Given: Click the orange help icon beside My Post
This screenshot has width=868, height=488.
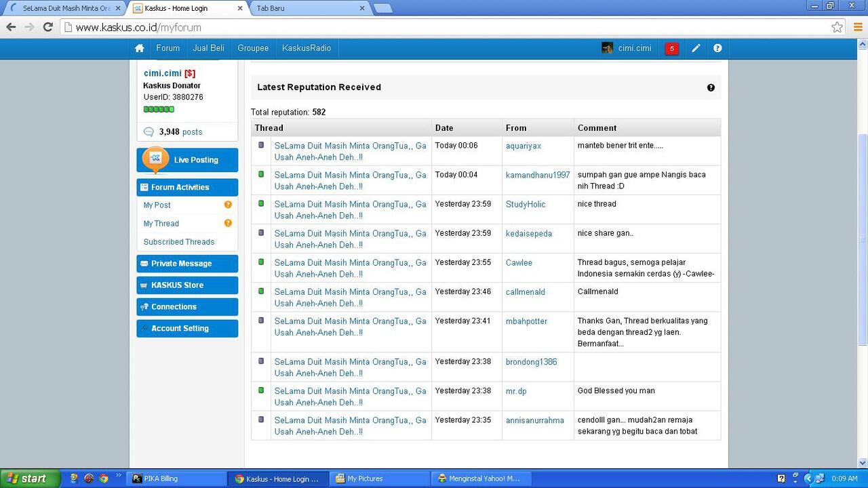Looking at the screenshot, I should [228, 205].
